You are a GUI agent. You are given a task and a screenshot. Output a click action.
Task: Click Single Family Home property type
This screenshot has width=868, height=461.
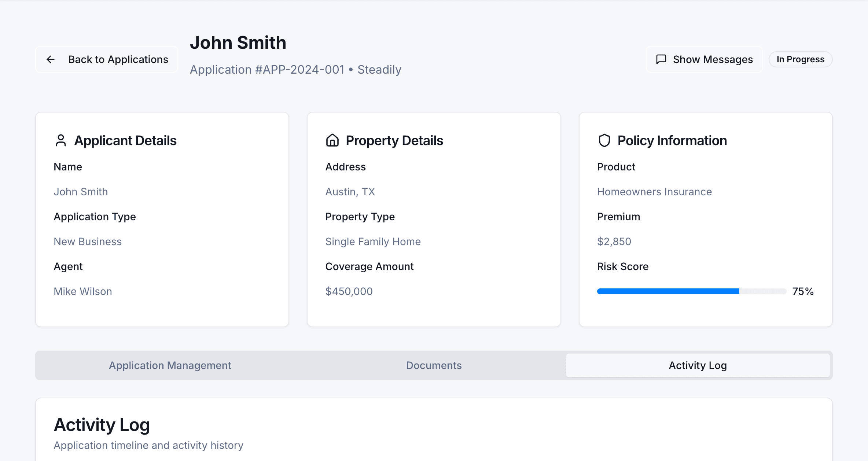[x=373, y=241]
